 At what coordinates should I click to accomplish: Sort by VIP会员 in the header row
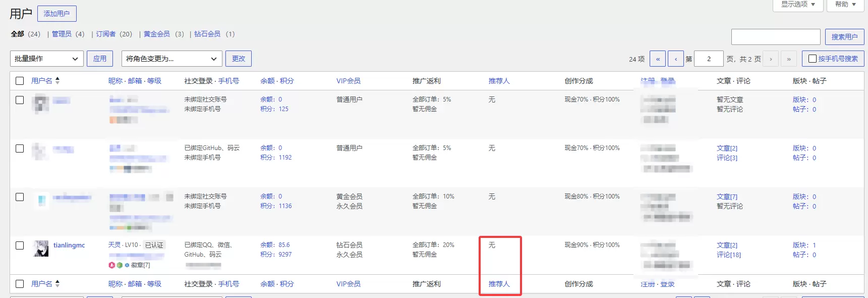tap(349, 81)
